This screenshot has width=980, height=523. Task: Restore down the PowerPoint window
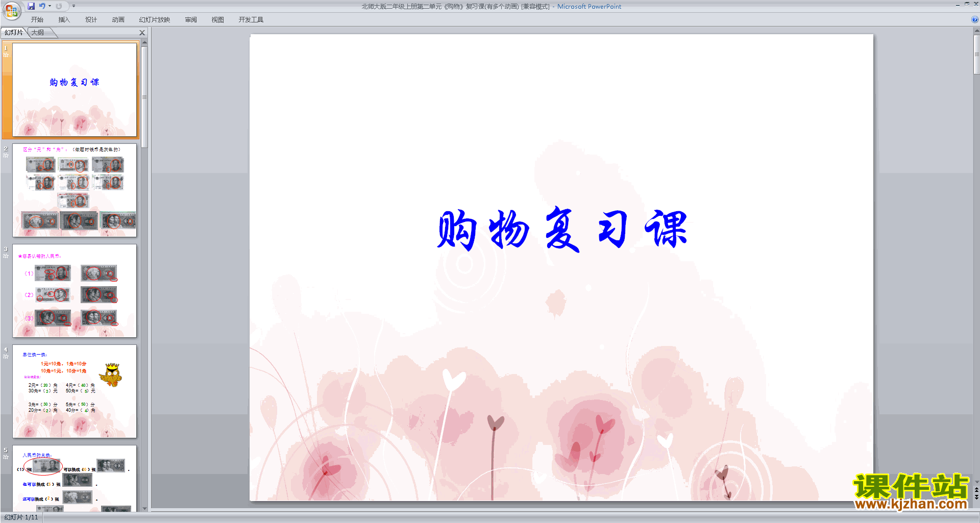coord(967,5)
